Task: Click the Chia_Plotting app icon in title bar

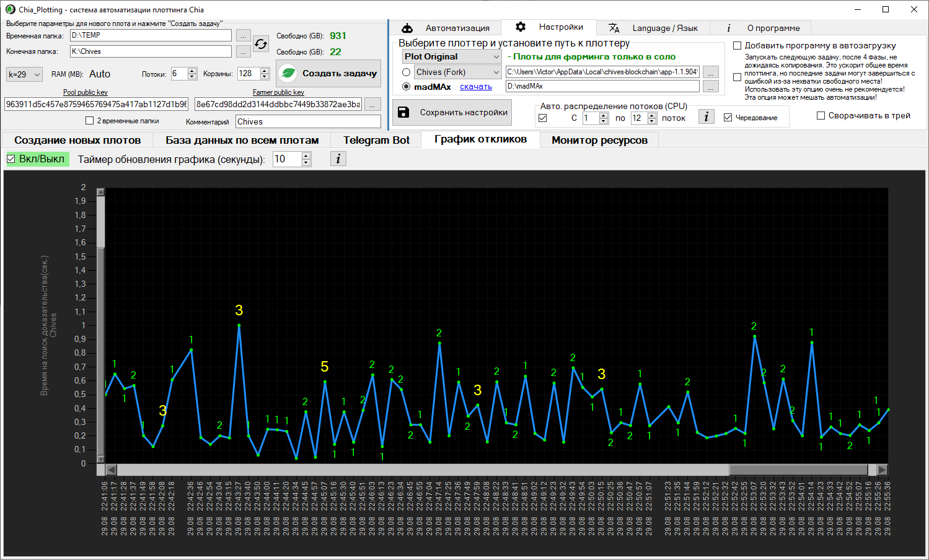Action: [x=10, y=9]
